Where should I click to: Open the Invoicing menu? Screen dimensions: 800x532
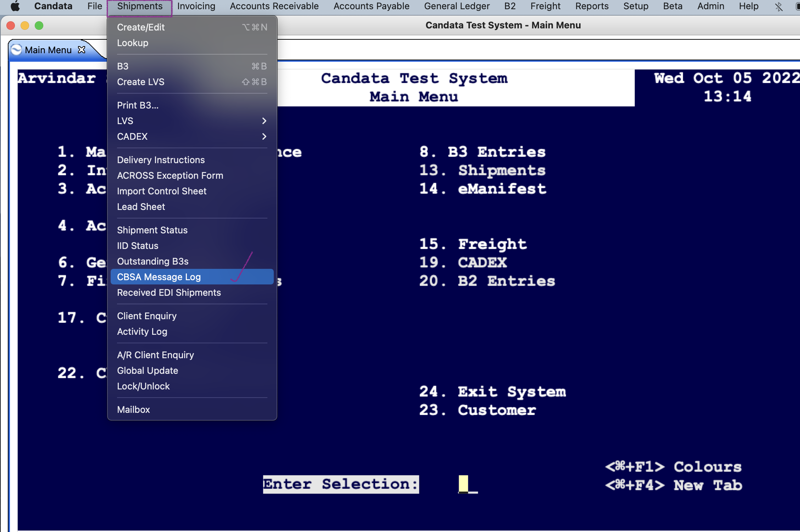[x=196, y=6]
